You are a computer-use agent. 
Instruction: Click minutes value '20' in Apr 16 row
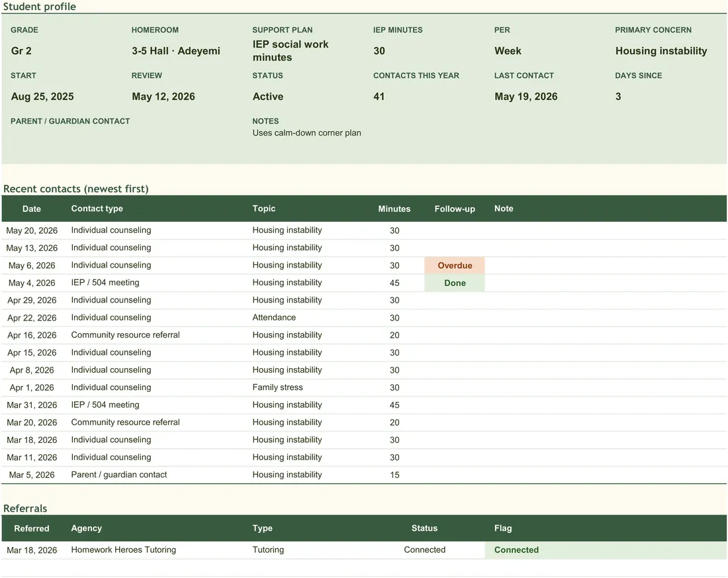(394, 335)
